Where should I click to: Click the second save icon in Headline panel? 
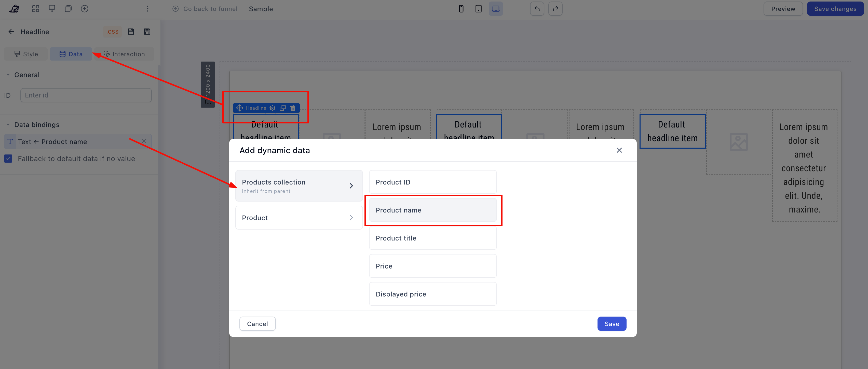(x=147, y=32)
